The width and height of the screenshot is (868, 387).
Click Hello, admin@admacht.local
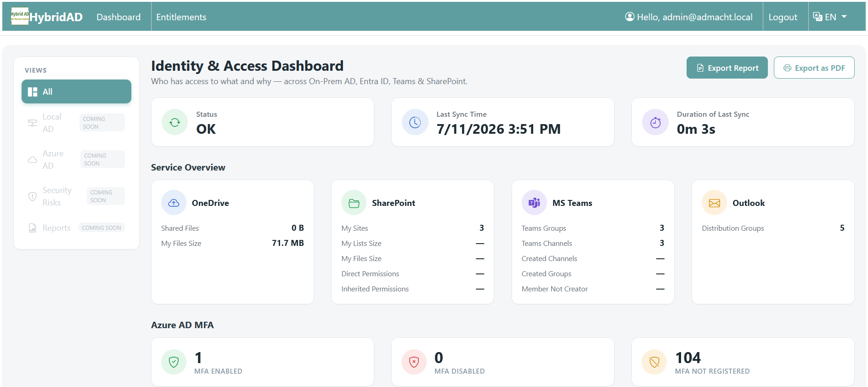click(694, 17)
